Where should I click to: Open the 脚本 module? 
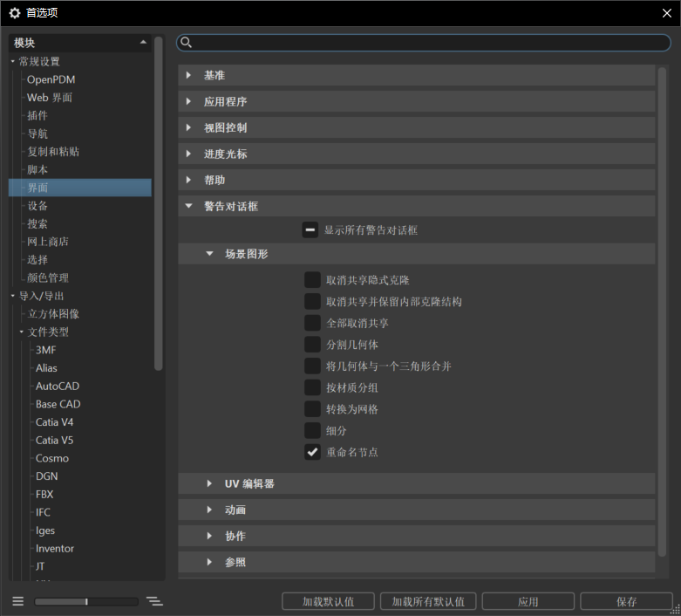[x=37, y=169]
